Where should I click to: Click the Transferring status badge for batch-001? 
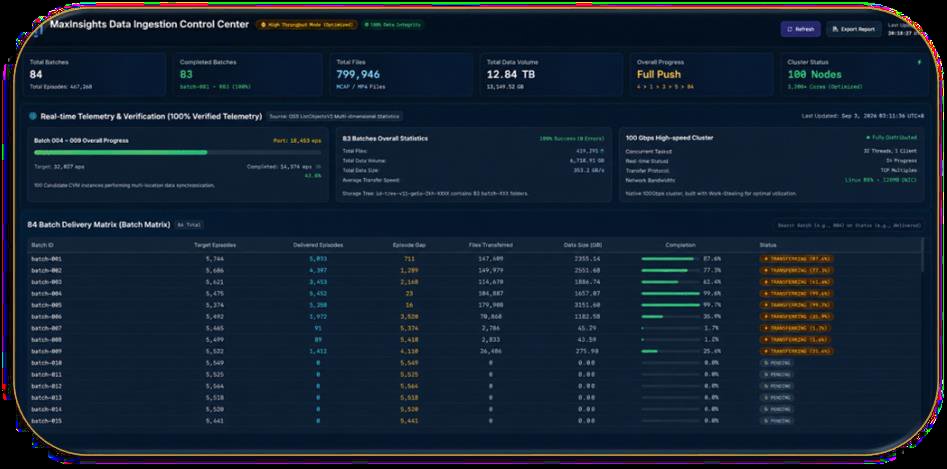pyautogui.click(x=797, y=259)
